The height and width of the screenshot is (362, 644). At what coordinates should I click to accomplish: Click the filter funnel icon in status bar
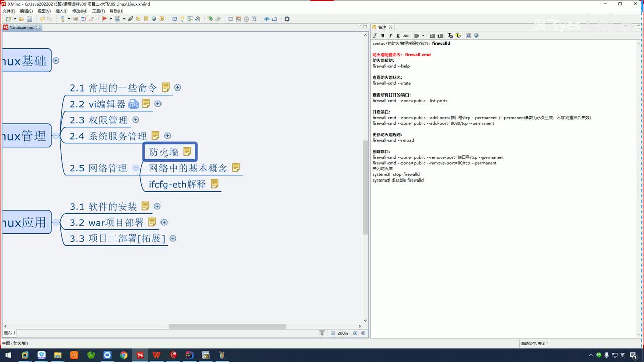click(322, 333)
